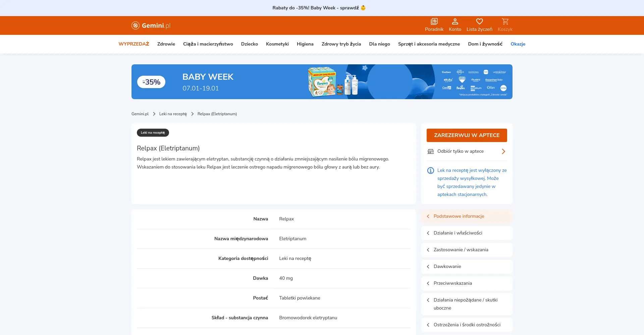Click the Leki na receptę dark badge
Image resolution: width=644 pixels, height=335 pixels.
(153, 133)
